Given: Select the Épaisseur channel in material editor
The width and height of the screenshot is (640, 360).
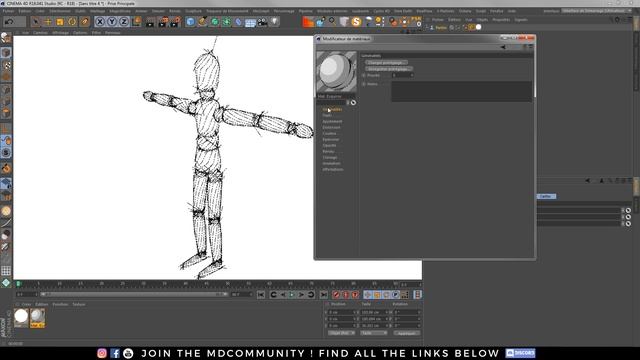Looking at the screenshot, I should (331, 140).
